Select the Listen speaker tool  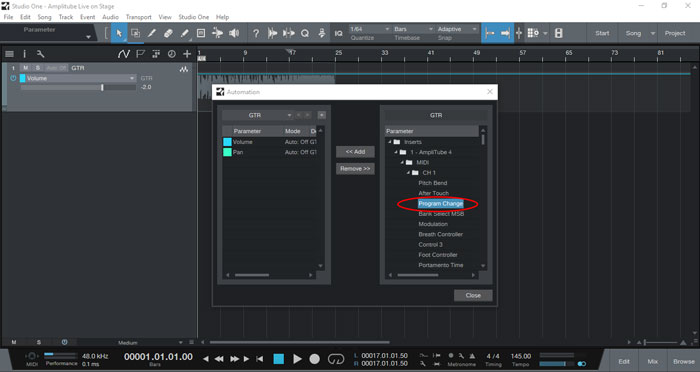coord(234,33)
